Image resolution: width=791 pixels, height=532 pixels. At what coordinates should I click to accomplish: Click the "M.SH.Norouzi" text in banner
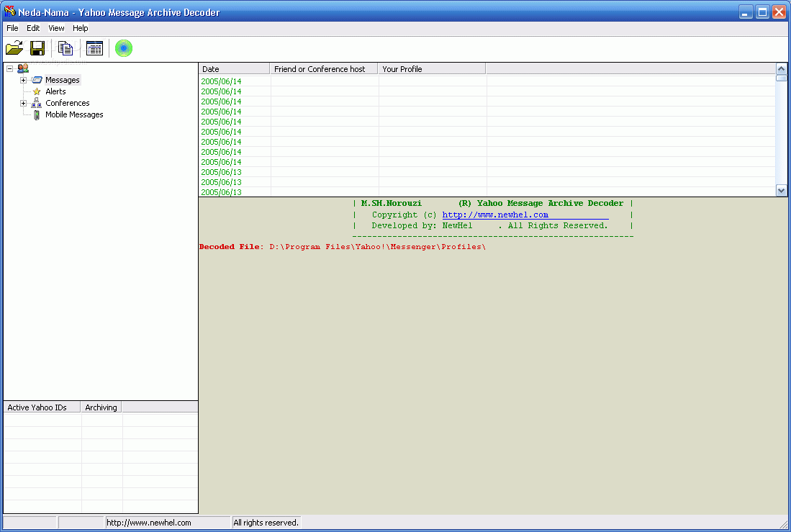click(392, 204)
